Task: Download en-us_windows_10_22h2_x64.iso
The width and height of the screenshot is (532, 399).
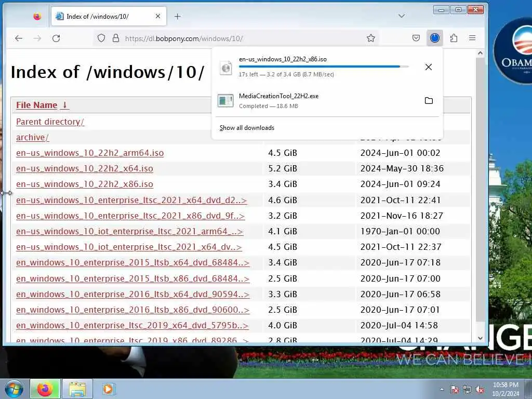Action: (x=85, y=169)
